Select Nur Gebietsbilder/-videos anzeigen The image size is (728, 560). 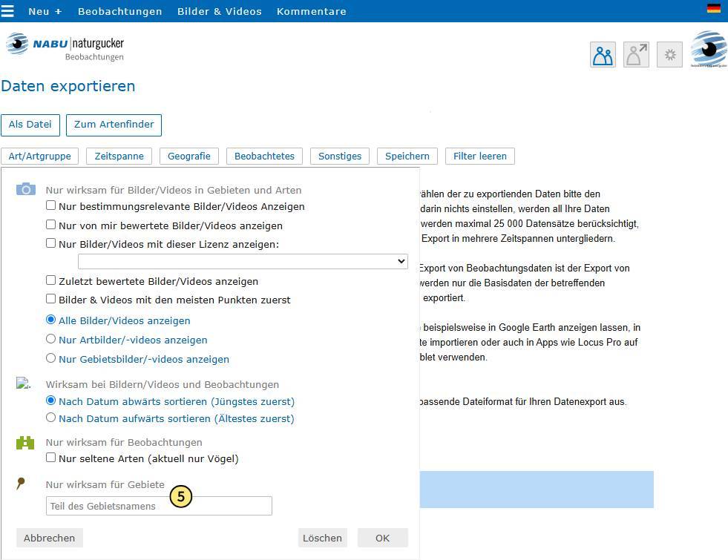tap(50, 358)
